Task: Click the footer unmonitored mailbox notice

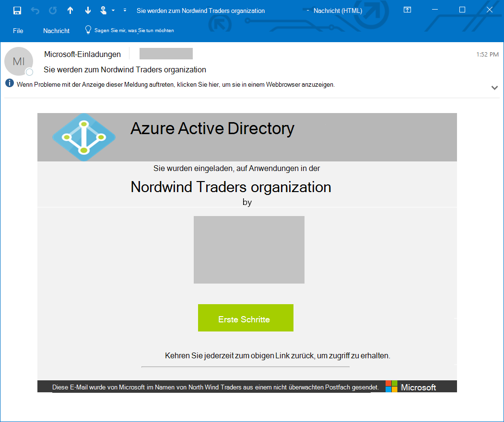Action: (215, 388)
